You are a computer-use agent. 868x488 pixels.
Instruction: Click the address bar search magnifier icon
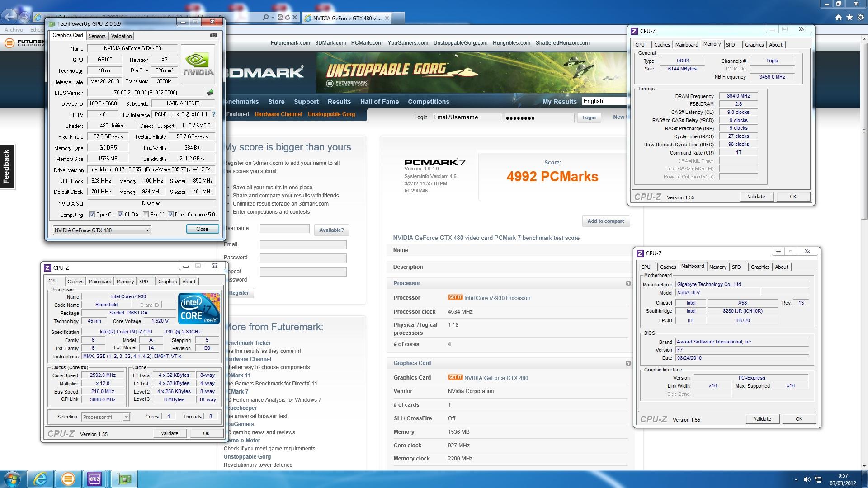[266, 17]
